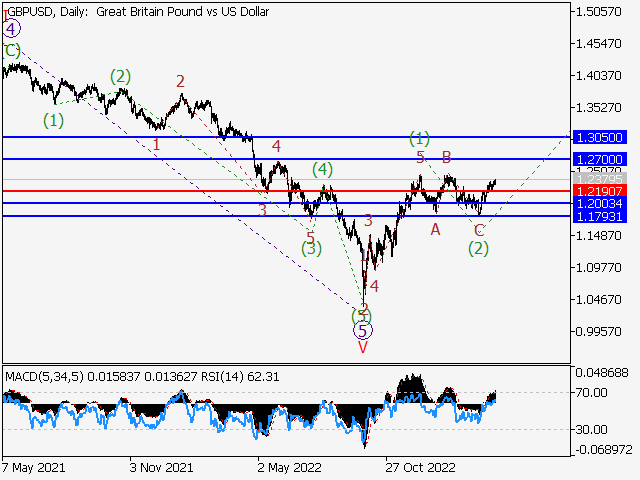Select the blue 1.20034 level price tag

(x=600, y=203)
